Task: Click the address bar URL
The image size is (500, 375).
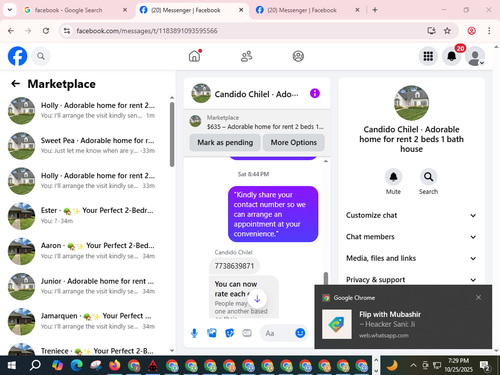Action: click(x=147, y=31)
